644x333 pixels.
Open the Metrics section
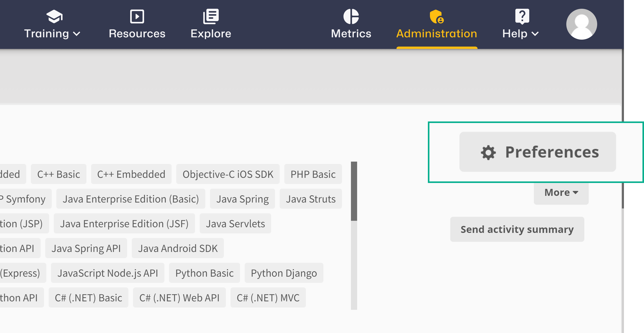click(351, 33)
